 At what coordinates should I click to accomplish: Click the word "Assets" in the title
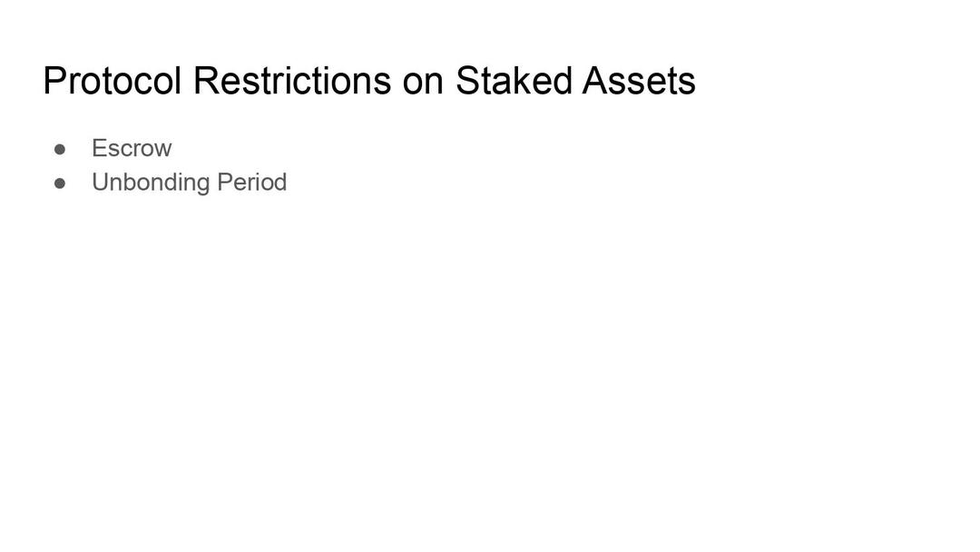point(639,81)
